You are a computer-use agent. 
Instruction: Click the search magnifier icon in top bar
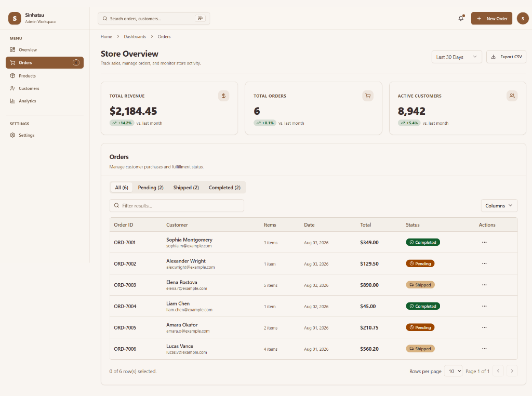pyautogui.click(x=105, y=18)
